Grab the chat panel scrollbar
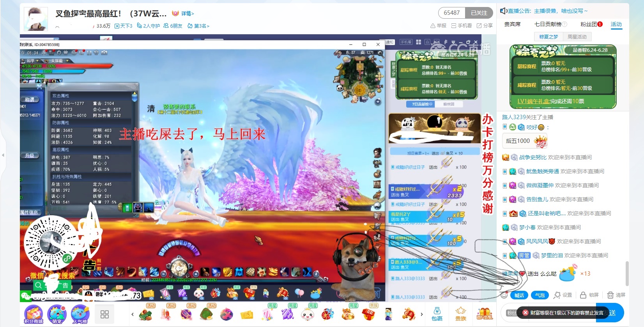 627,274
